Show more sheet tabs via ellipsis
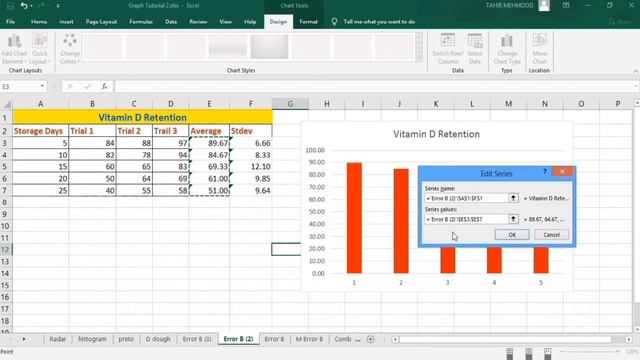Screen dimensions: 640x360 [x=358, y=339]
